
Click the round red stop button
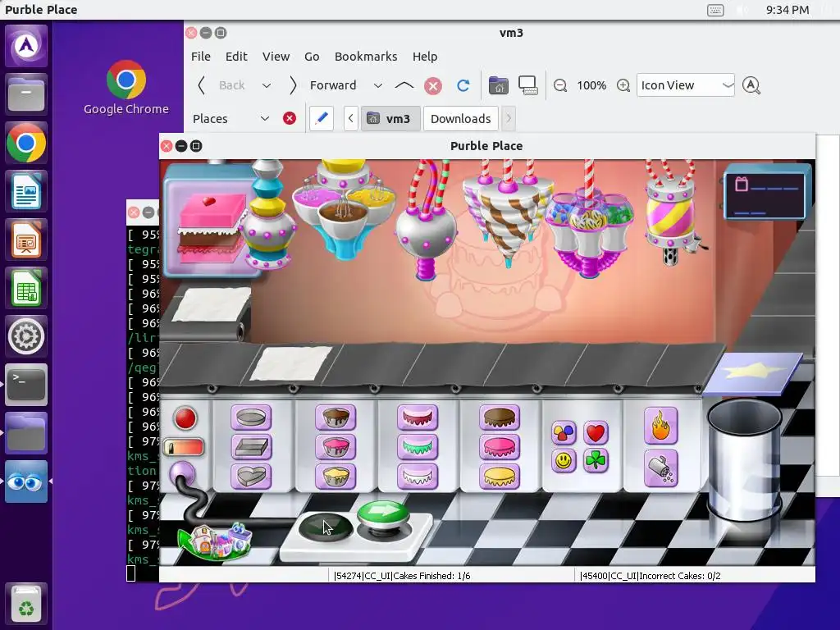pos(185,418)
